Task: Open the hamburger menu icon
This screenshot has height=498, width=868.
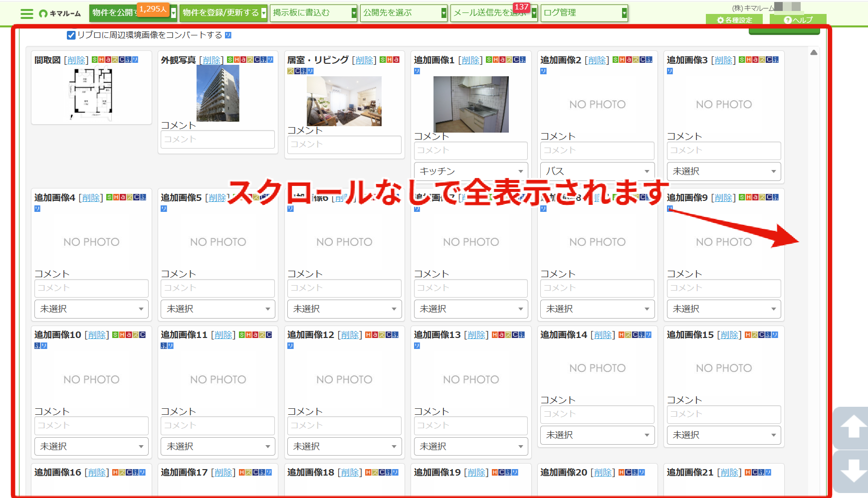Action: pos(26,13)
